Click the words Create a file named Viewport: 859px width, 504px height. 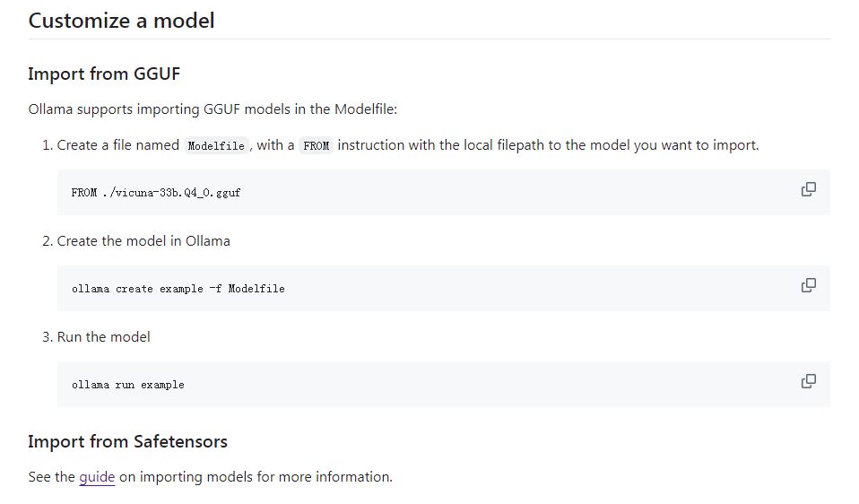click(118, 145)
